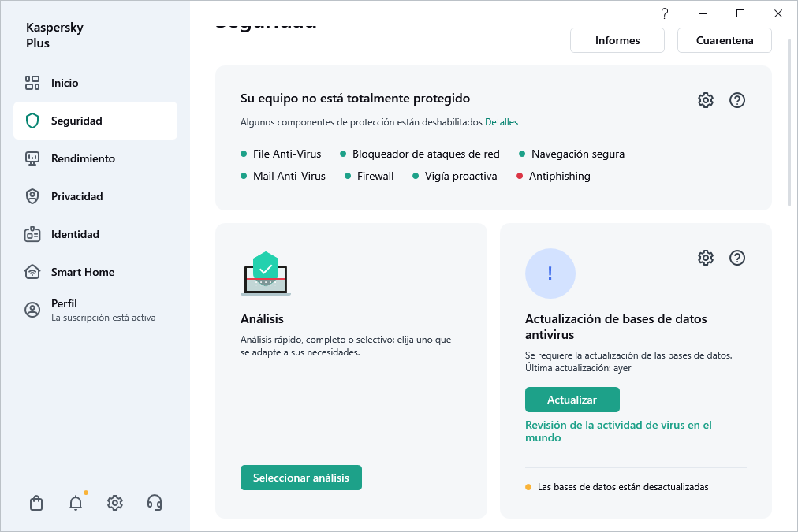This screenshot has height=532, width=798.
Task: Open the Perfil section
Action: click(64, 303)
